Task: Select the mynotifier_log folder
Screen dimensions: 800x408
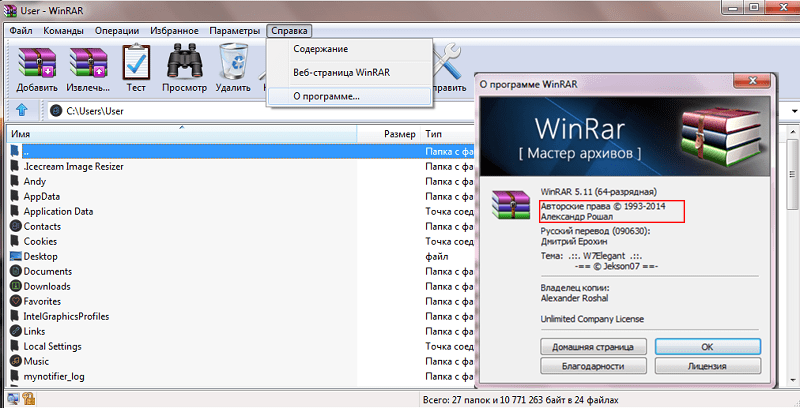Action: [x=54, y=376]
